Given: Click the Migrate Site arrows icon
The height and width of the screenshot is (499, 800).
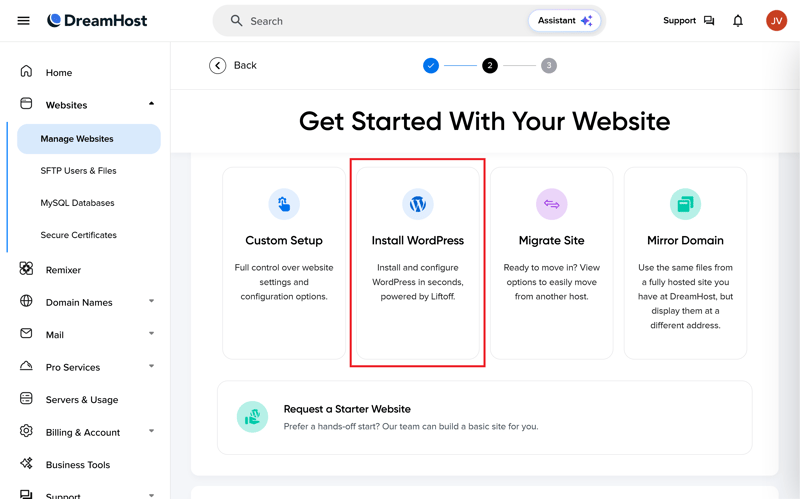Looking at the screenshot, I should coord(552,204).
